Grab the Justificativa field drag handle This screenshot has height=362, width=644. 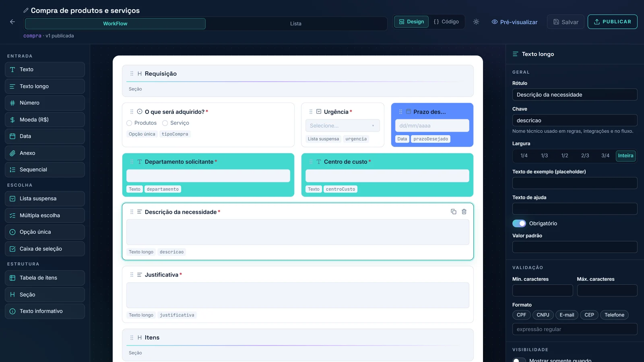[x=132, y=275]
